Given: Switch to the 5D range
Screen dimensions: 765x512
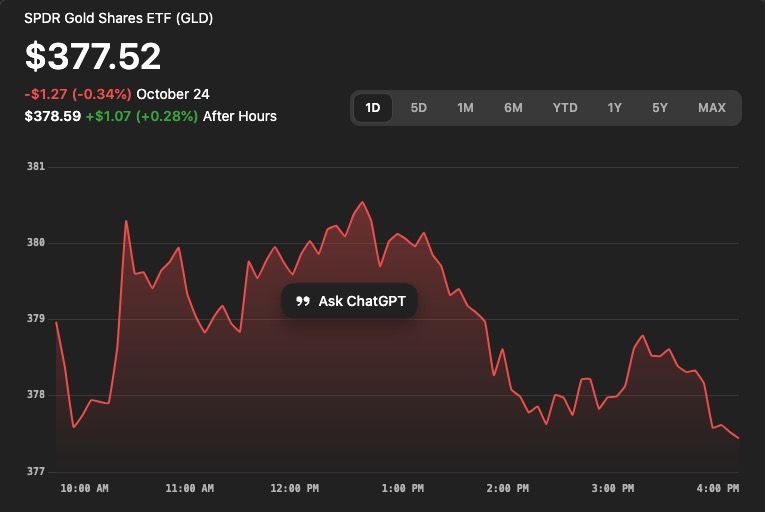Looking at the screenshot, I should point(419,108).
